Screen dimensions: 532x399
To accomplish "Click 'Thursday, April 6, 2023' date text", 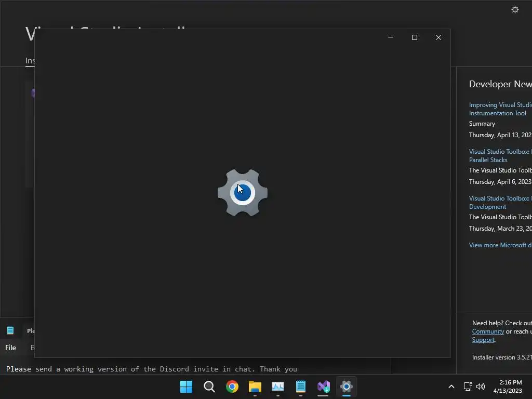I will pos(500,182).
